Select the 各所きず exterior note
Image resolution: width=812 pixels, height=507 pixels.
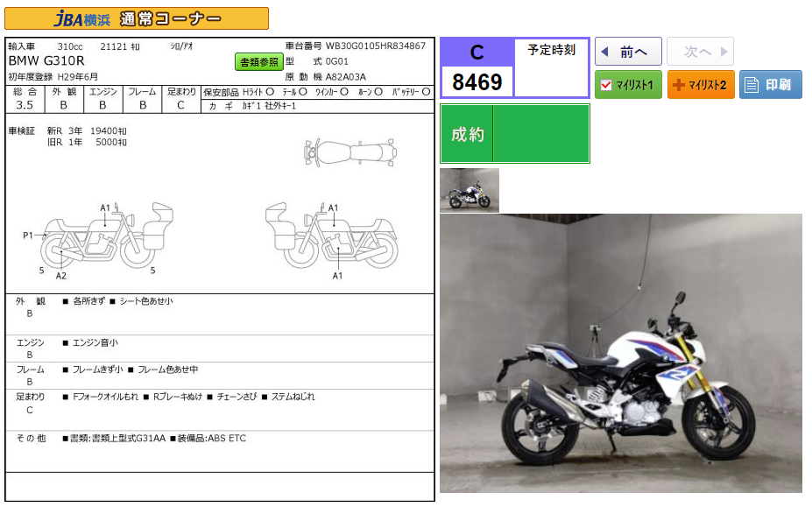click(x=89, y=301)
